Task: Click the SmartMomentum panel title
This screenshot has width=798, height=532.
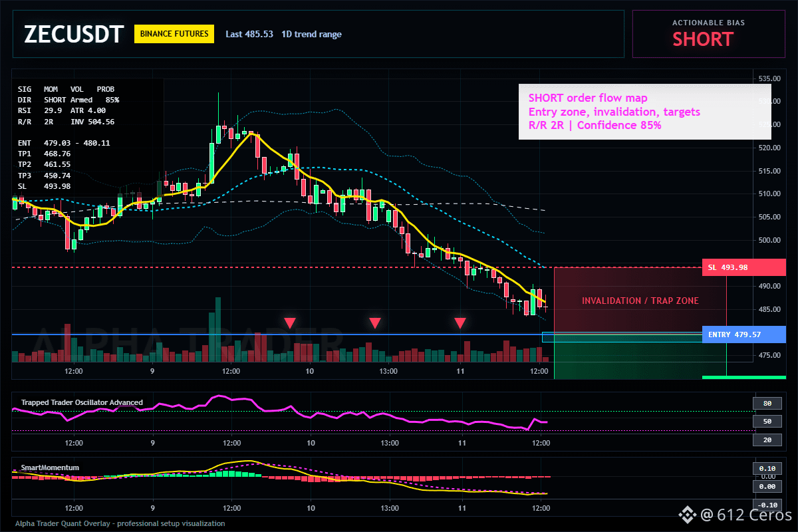Action: pos(50,467)
